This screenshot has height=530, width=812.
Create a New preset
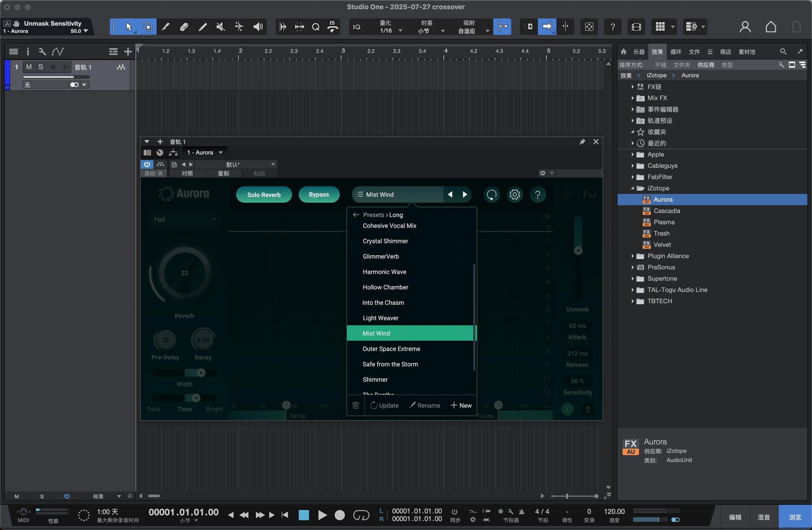coord(461,405)
